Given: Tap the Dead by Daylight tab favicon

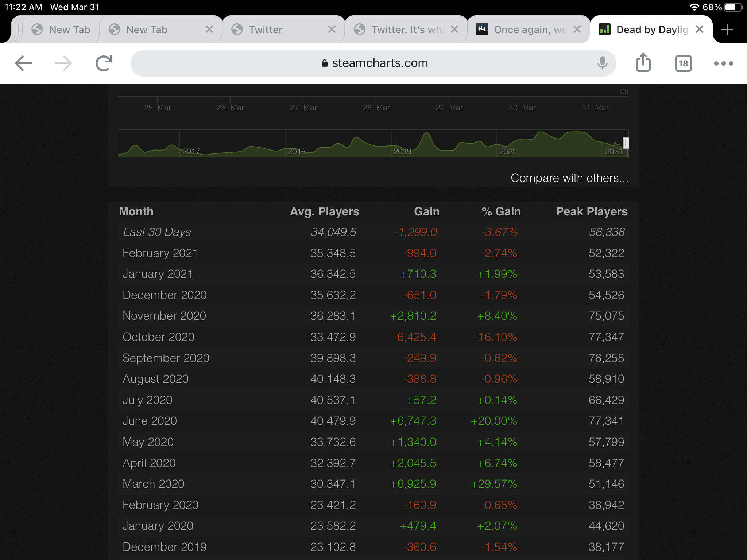Looking at the screenshot, I should coord(605,30).
